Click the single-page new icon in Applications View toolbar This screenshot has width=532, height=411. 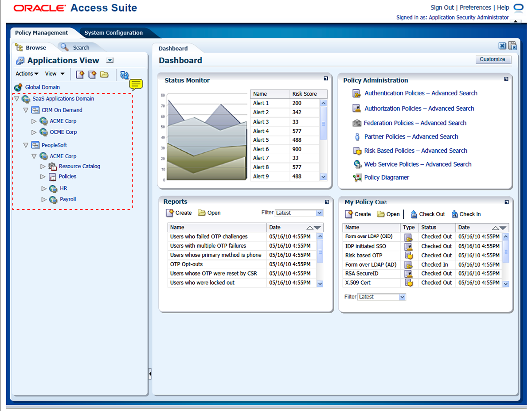tap(80, 74)
